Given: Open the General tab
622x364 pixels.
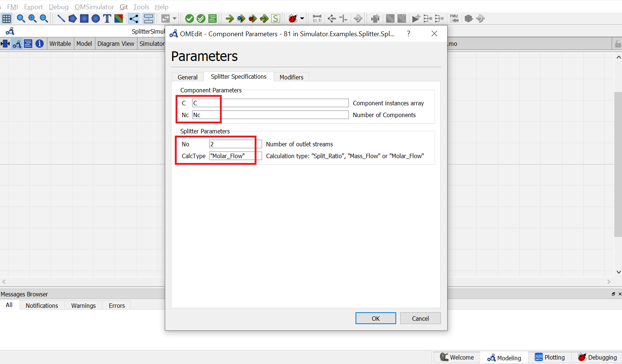Looking at the screenshot, I should [x=188, y=77].
